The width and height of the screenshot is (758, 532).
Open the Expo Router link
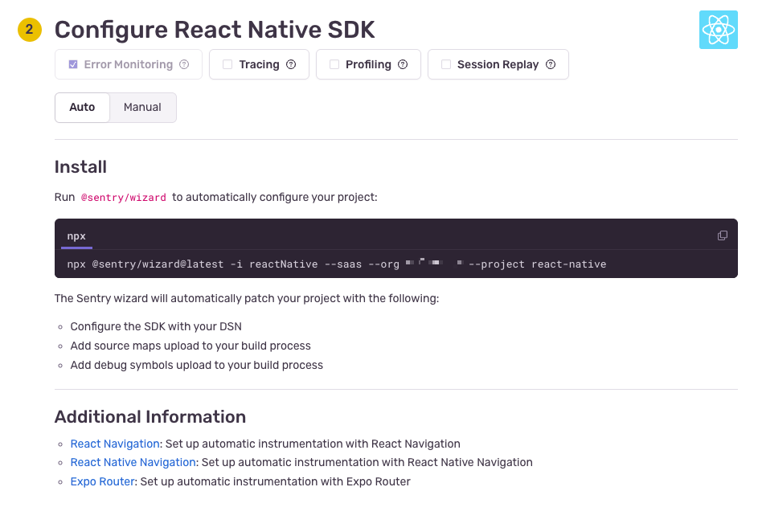102,481
